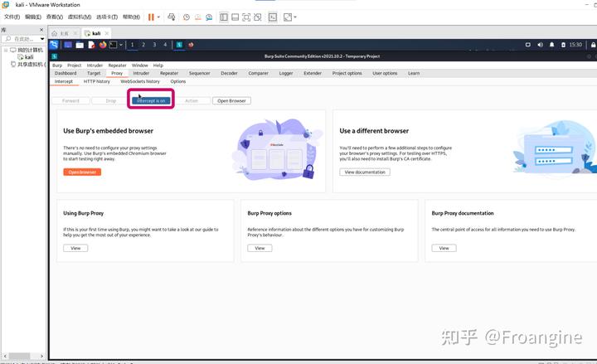The image size is (597, 364).
Task: Switch to VMware Unity mode icon
Action: point(258,17)
